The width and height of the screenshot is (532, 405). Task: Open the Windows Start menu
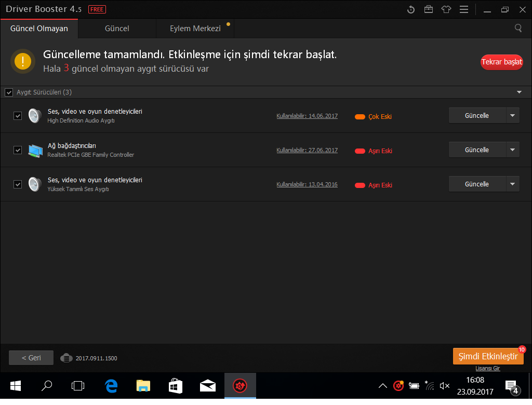tap(16, 386)
